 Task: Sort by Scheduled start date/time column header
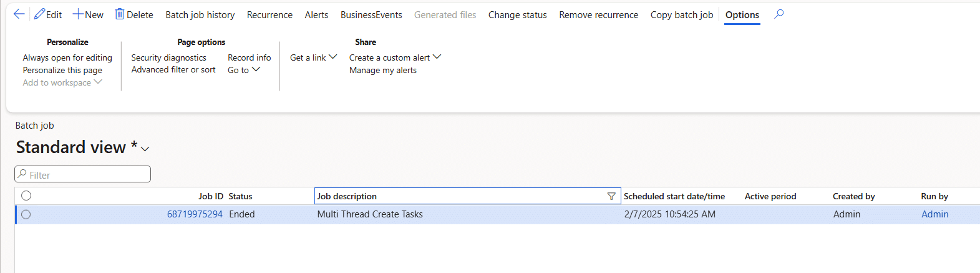[x=674, y=196]
